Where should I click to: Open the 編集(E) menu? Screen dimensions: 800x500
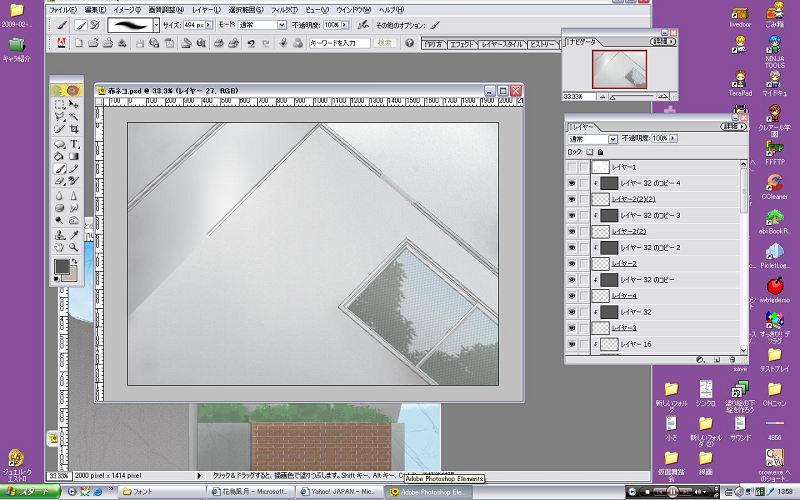click(x=95, y=10)
